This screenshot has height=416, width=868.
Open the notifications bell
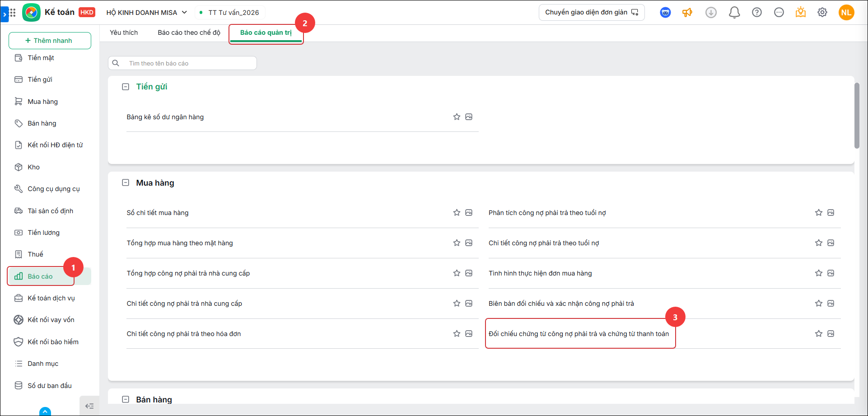click(734, 13)
